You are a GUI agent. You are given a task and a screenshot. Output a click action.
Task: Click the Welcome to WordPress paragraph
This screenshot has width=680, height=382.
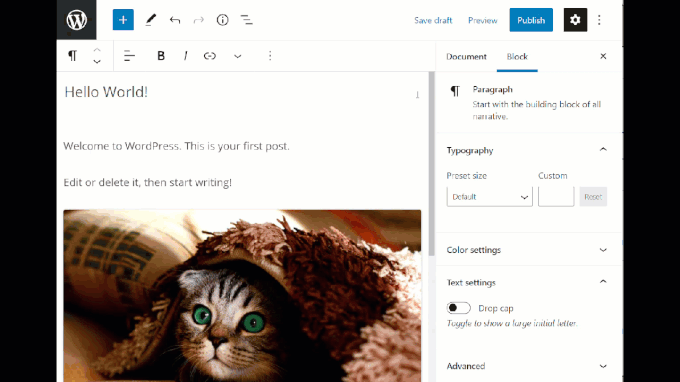(177, 146)
